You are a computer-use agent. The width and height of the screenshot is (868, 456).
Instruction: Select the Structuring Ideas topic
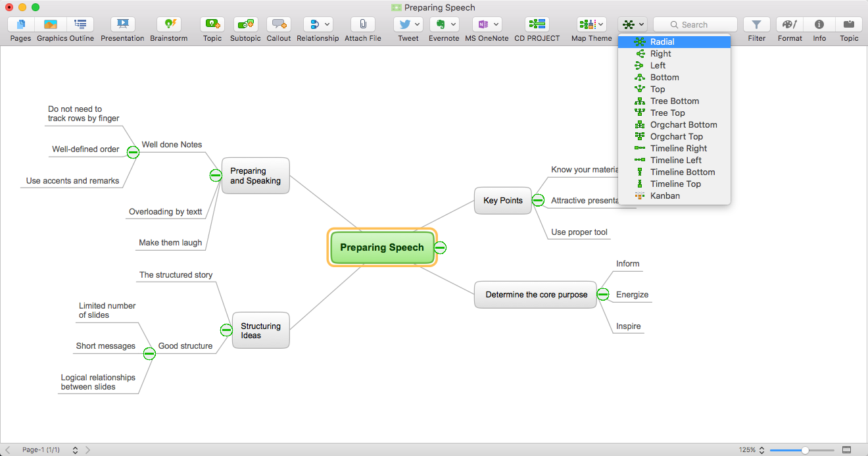261,330
